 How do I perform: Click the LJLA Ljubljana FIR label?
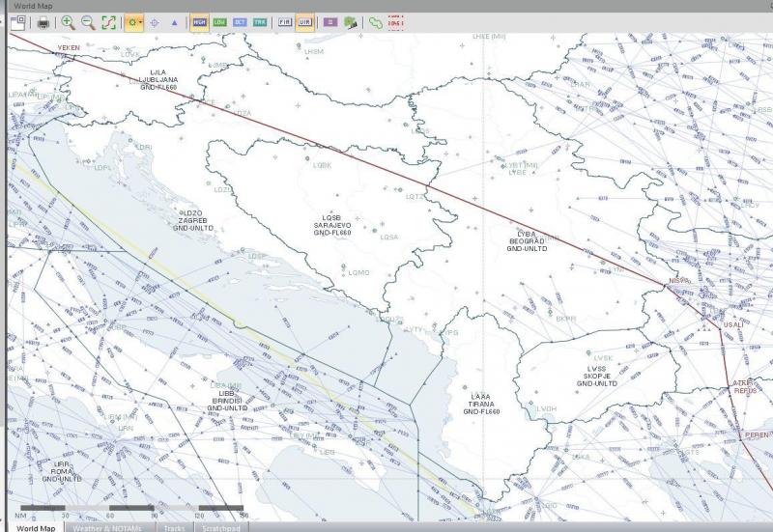pos(157,80)
